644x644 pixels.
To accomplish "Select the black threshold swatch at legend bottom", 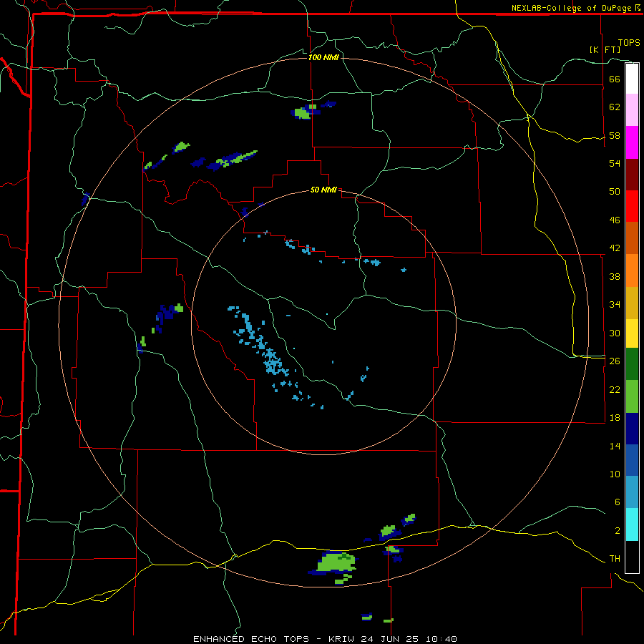I will coord(632,557).
